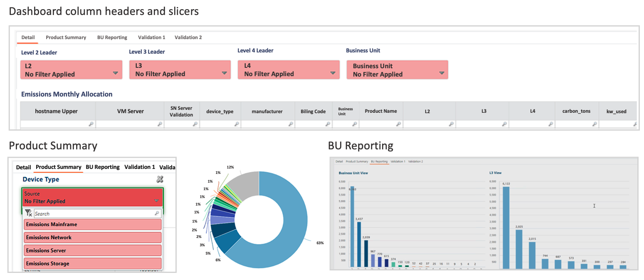Click search icon under L4 column
Image resolution: width=644 pixels, height=280 pixels.
click(x=550, y=124)
